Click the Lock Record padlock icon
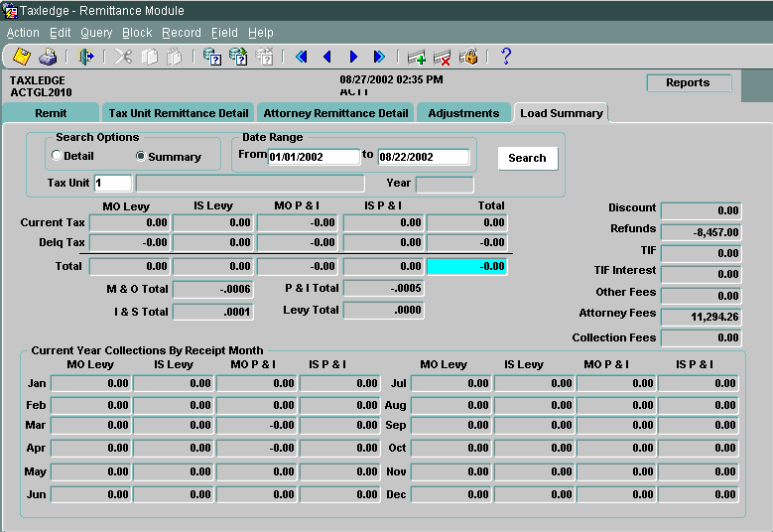The height and width of the screenshot is (532, 773). [x=468, y=57]
